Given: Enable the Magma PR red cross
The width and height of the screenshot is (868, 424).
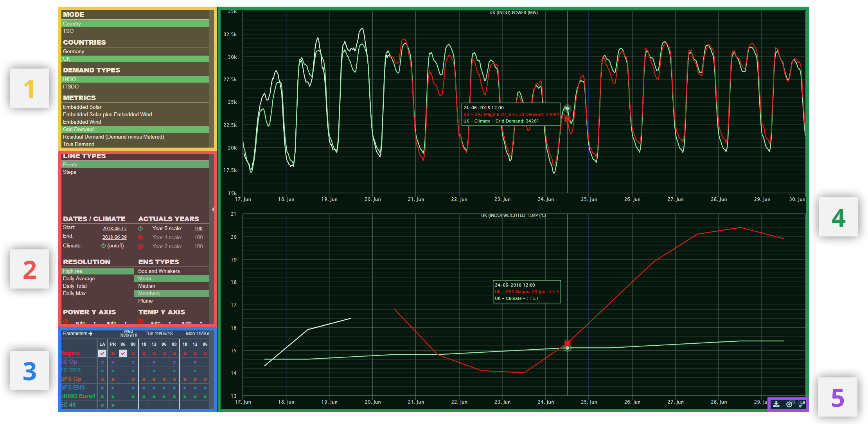Looking at the screenshot, I should tap(113, 354).
